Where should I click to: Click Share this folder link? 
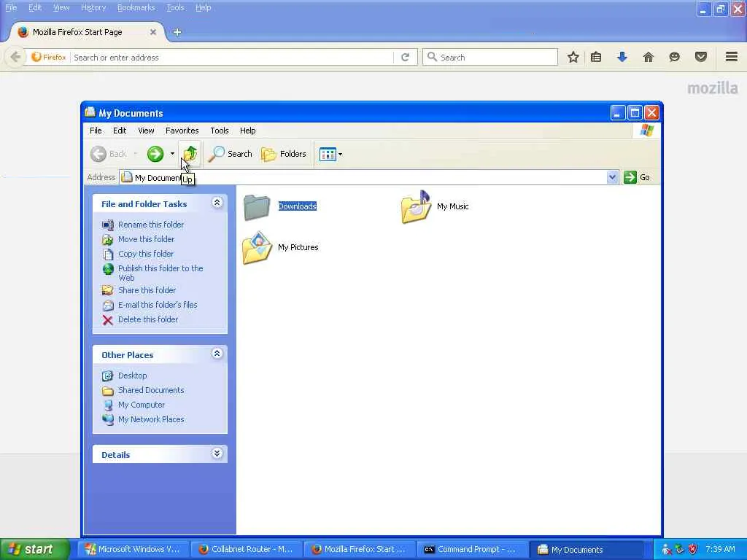[147, 290]
